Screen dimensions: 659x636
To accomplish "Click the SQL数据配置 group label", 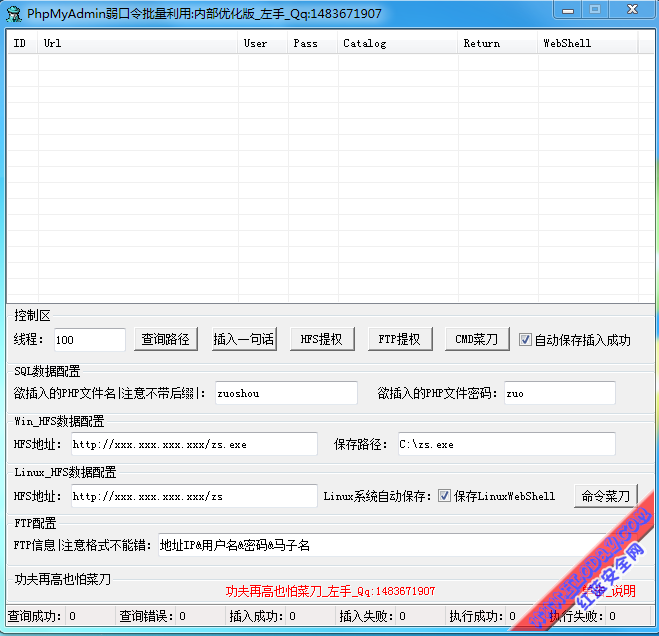I will (47, 371).
